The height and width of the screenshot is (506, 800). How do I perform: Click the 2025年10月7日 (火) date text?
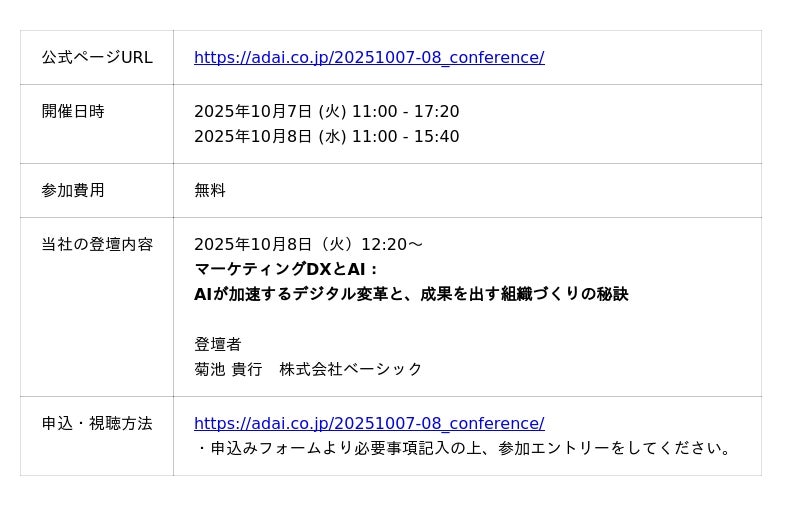[269, 112]
